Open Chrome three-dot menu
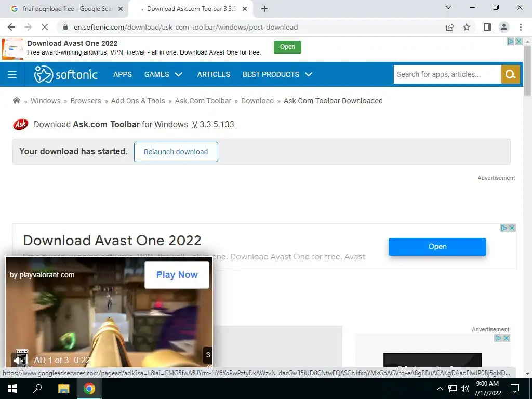The height and width of the screenshot is (399, 532). (x=521, y=27)
